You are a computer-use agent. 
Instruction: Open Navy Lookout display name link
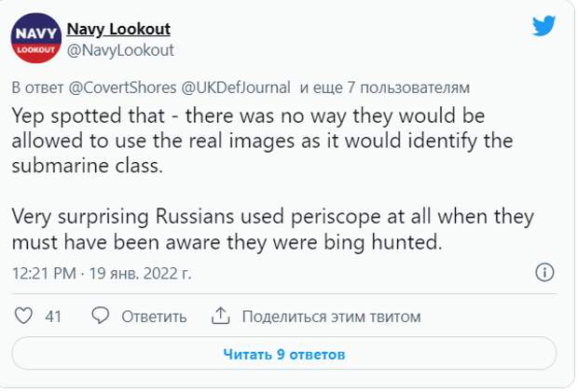pyautogui.click(x=118, y=29)
